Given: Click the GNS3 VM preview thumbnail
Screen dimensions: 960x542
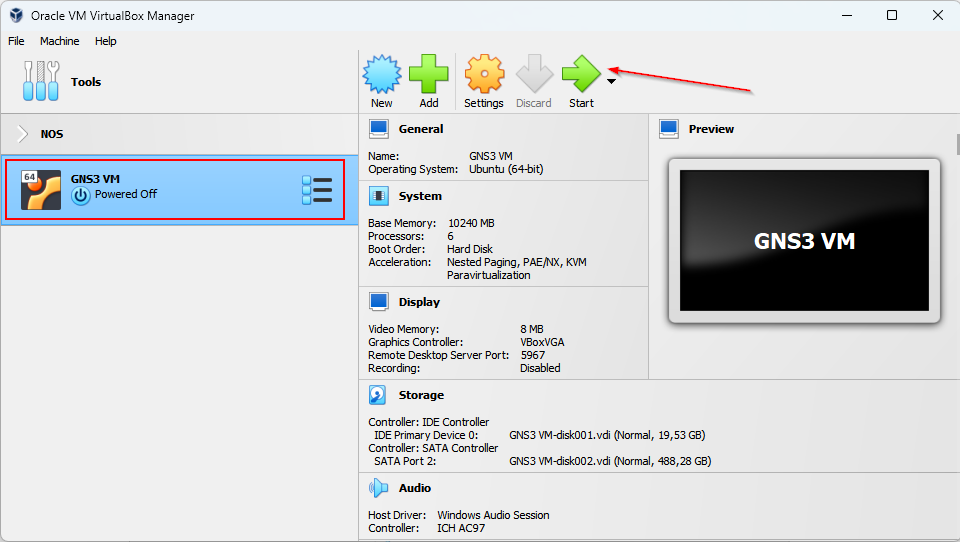Looking at the screenshot, I should (804, 240).
